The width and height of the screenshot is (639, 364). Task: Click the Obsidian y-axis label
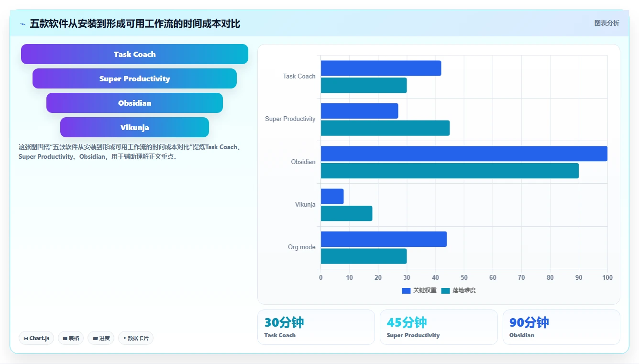pyautogui.click(x=303, y=162)
